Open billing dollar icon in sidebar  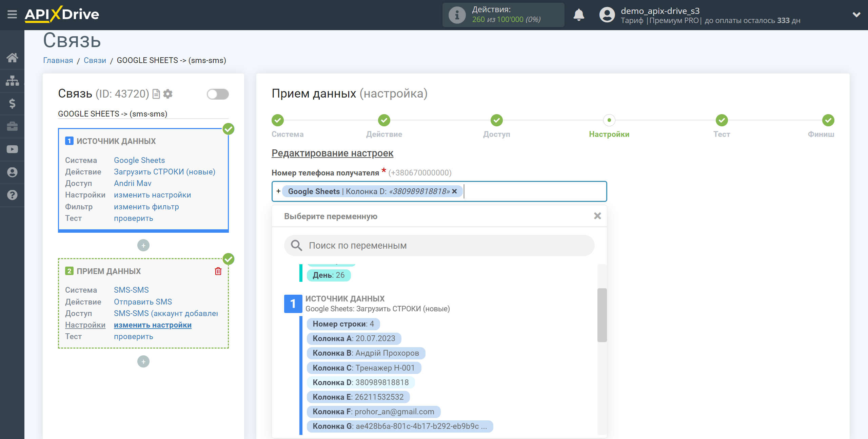[x=12, y=103]
